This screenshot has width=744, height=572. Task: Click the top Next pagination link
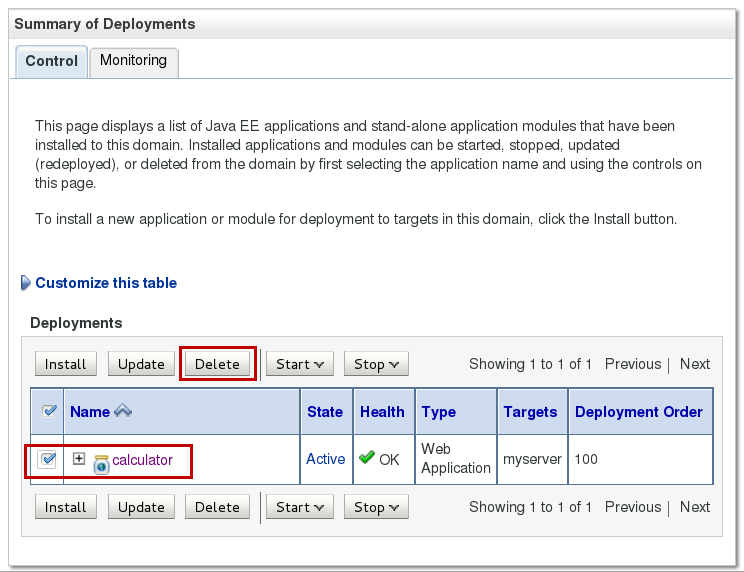point(695,364)
